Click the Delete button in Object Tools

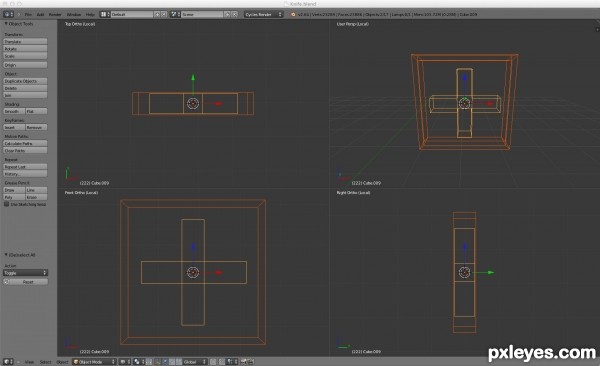25,88
